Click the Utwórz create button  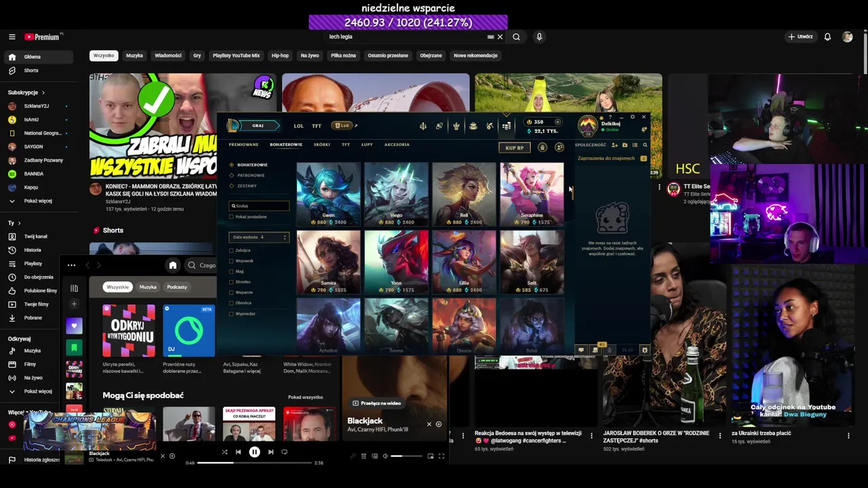(x=800, y=37)
